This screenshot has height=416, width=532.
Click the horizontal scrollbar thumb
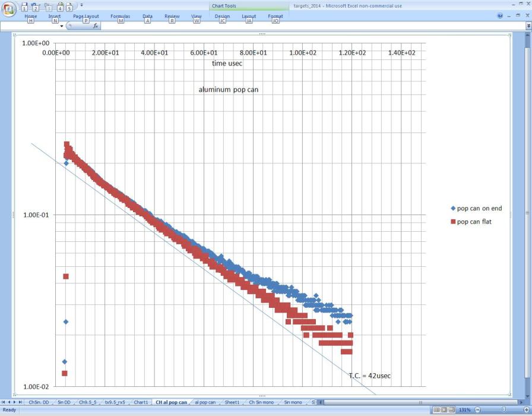coord(421,402)
